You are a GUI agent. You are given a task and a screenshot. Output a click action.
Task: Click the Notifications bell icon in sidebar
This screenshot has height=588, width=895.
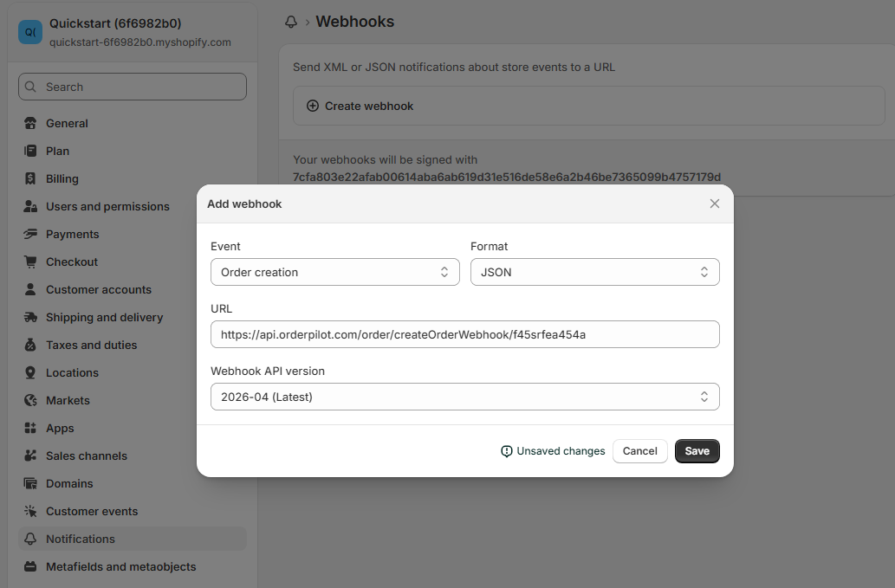click(30, 539)
